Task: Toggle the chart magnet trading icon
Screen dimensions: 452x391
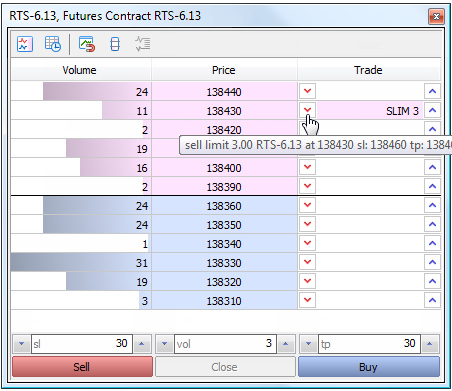Action: 87,44
